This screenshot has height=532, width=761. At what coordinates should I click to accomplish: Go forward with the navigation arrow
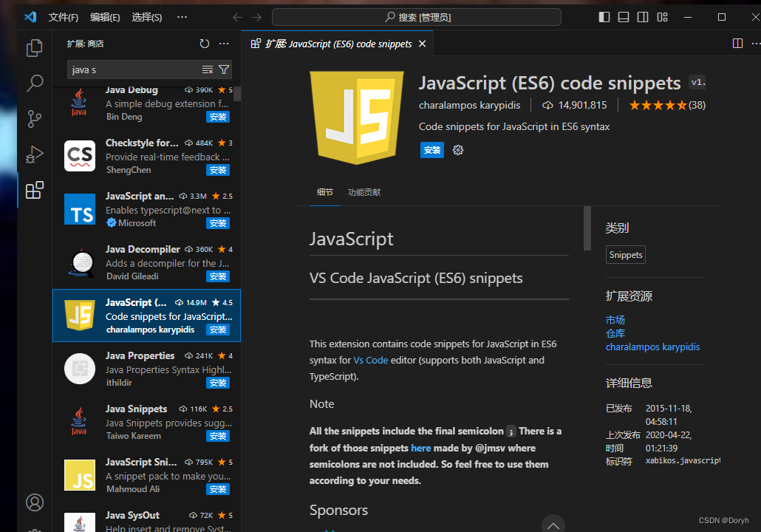coord(256,18)
